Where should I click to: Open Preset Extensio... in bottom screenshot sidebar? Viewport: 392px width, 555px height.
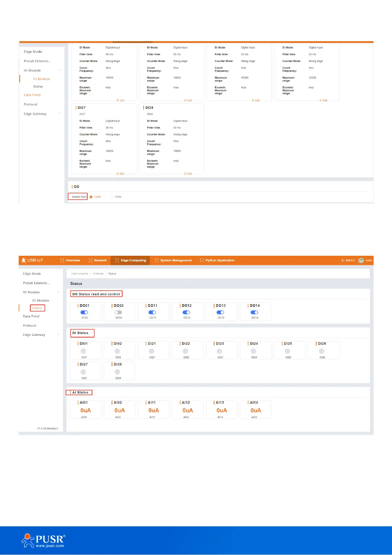click(x=36, y=283)
